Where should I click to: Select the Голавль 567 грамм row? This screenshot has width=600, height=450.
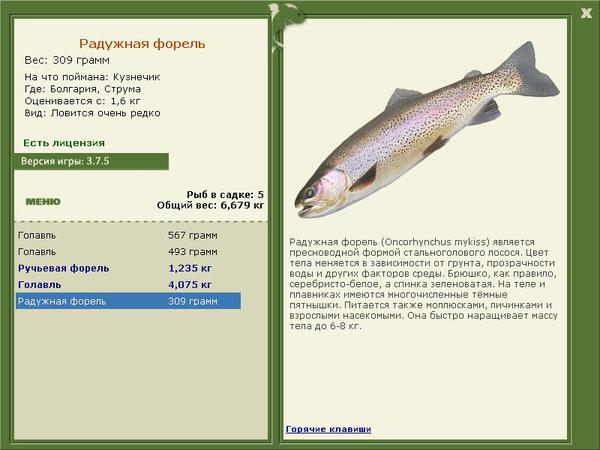129,235
